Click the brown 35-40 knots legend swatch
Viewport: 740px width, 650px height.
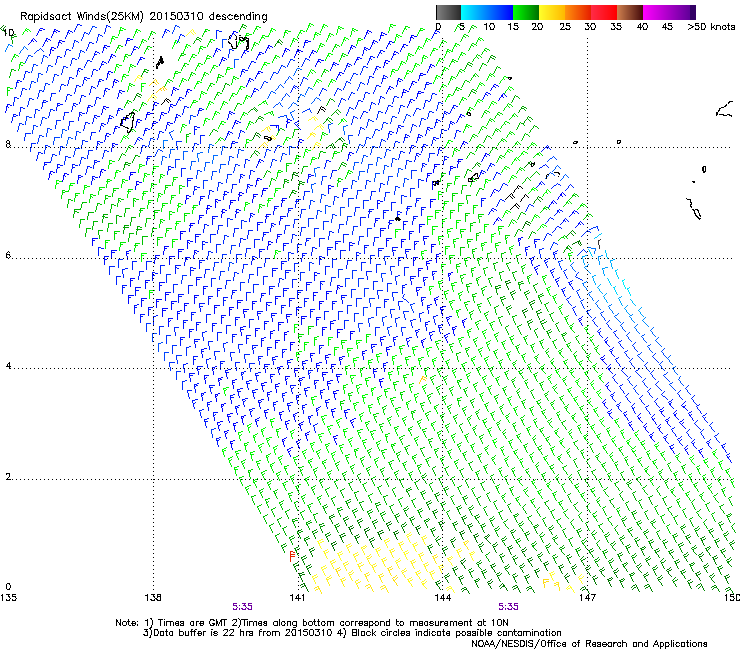[x=630, y=12]
